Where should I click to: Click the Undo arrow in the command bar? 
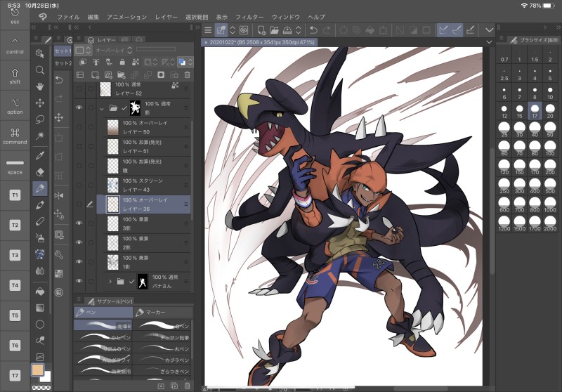[x=313, y=30]
